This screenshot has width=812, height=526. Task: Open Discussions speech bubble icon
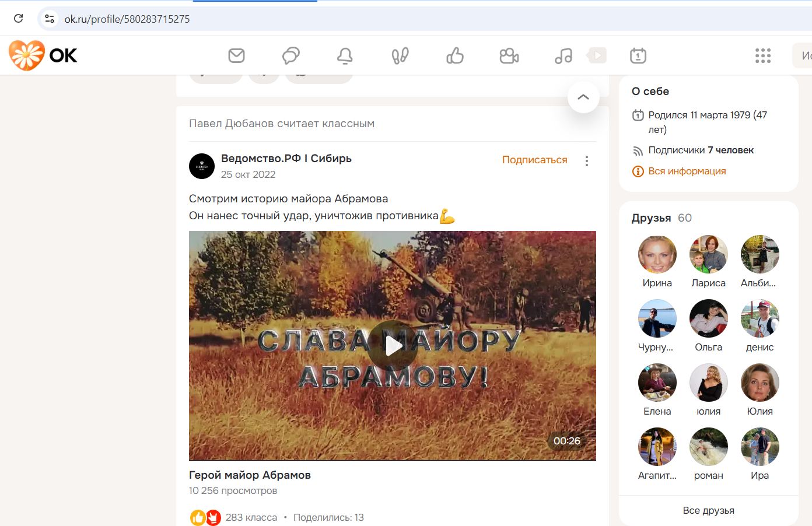point(290,55)
